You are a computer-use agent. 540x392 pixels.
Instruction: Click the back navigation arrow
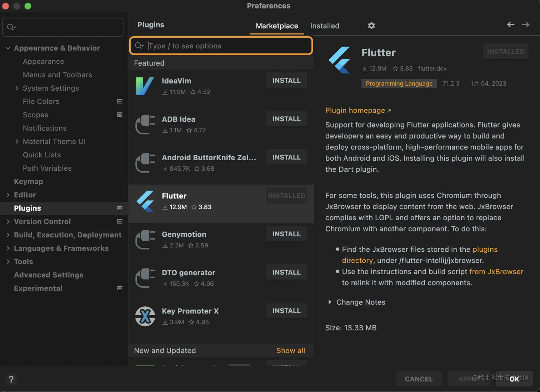tap(511, 24)
